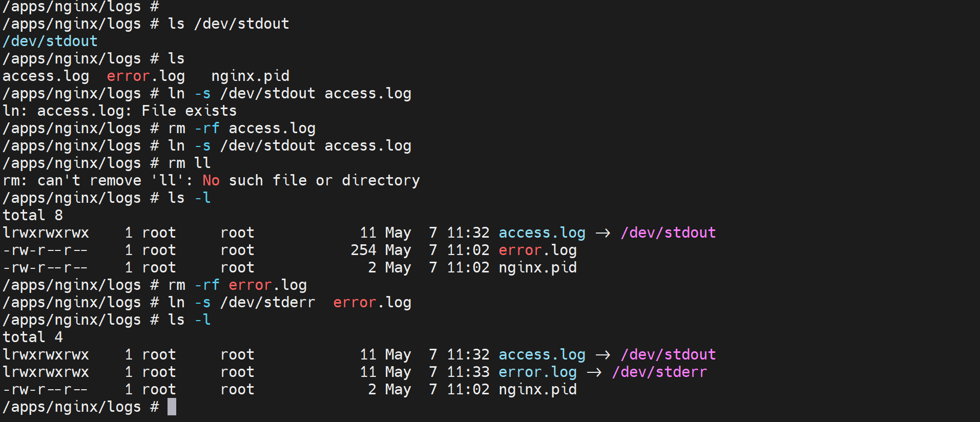Click the magenta /dev/stderr symlink target
The image size is (980, 422).
tap(659, 372)
